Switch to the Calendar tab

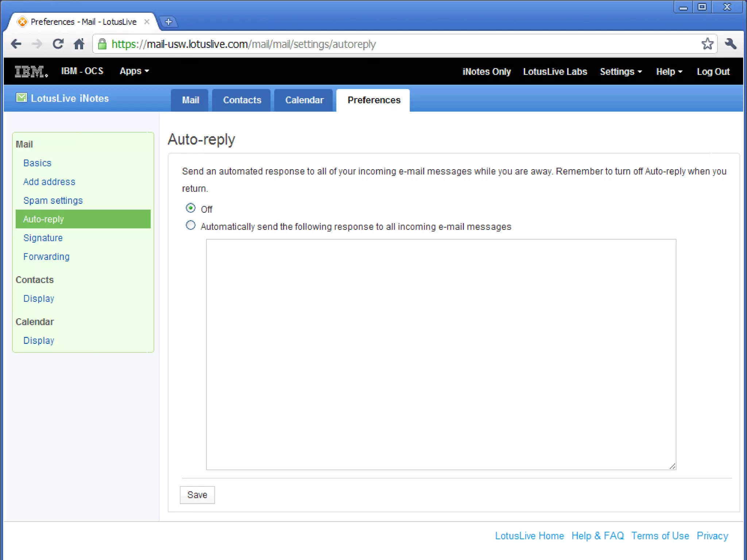(x=304, y=100)
